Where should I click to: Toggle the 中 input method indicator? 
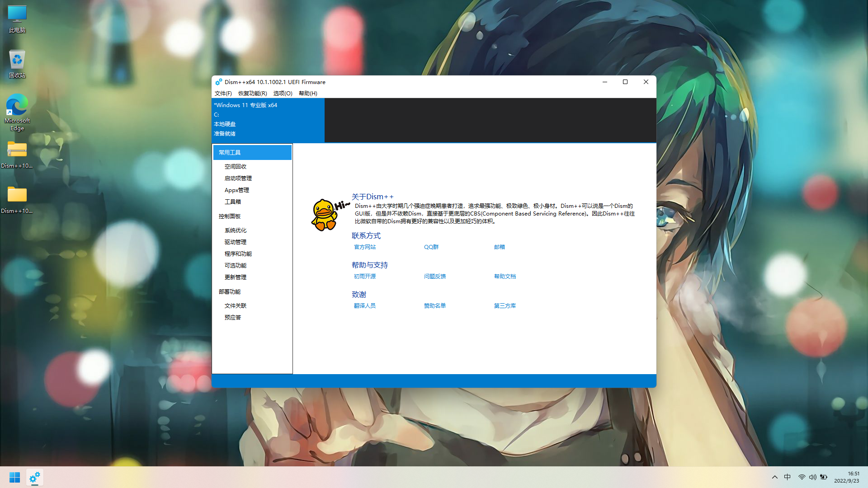[787, 477]
